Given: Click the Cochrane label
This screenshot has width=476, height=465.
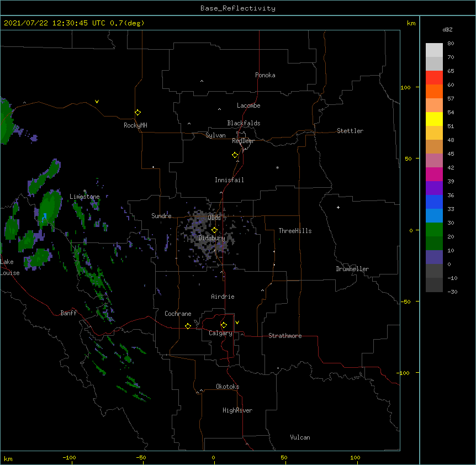Looking at the screenshot, I should point(178,314).
